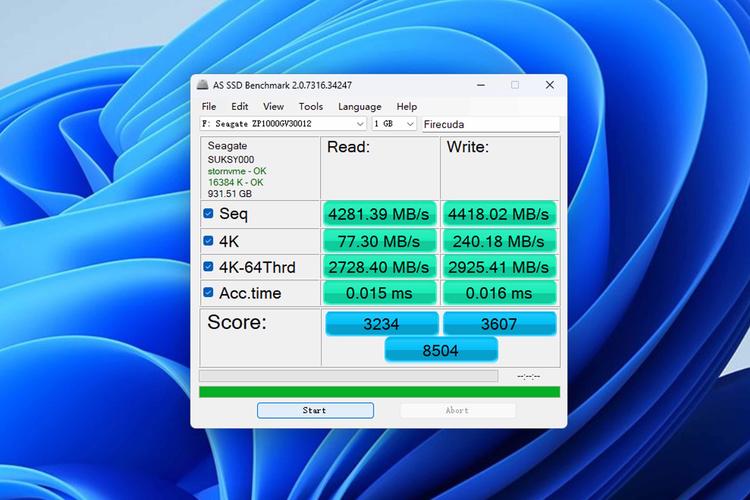Viewport: 750px width, 500px height.
Task: Open the View menu
Action: 273,107
